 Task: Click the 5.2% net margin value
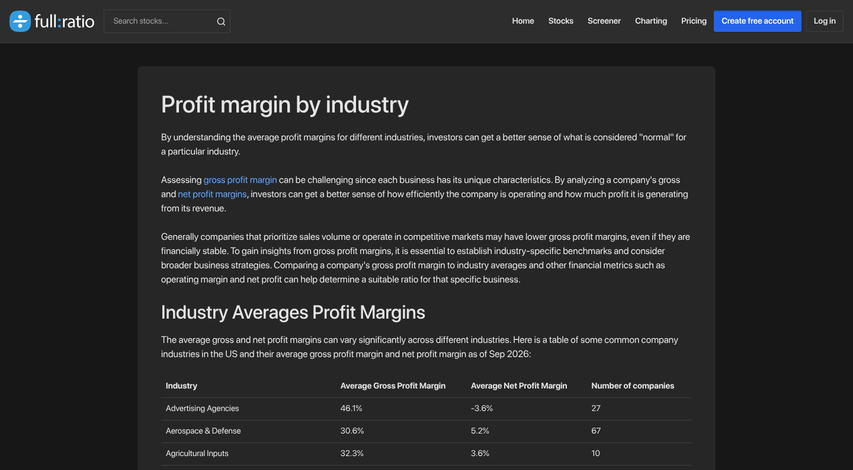480,431
